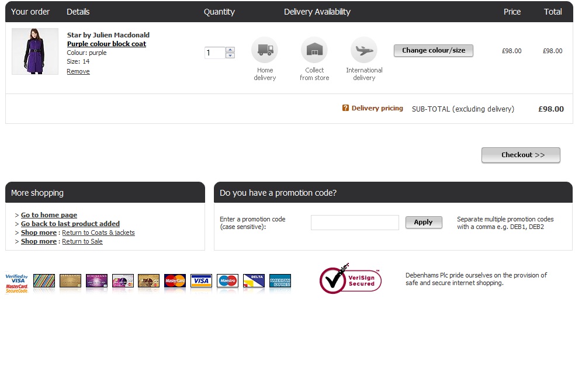The height and width of the screenshot is (392, 575).
Task: Click the VeriSign Secured badge
Action: [351, 279]
